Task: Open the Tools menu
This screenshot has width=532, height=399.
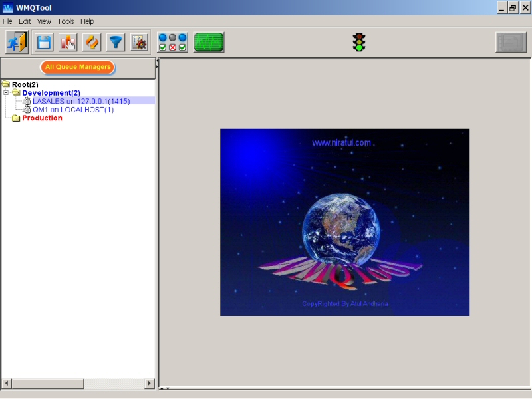Action: (x=65, y=21)
